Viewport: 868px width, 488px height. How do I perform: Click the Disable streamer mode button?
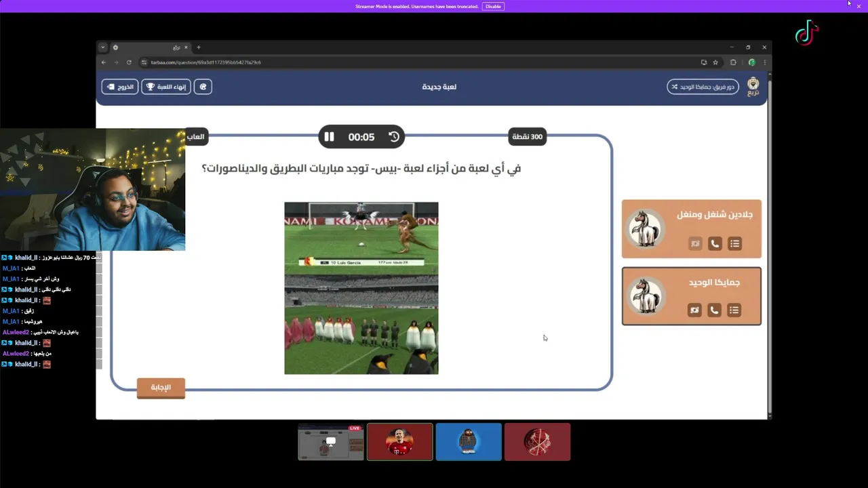coord(493,6)
